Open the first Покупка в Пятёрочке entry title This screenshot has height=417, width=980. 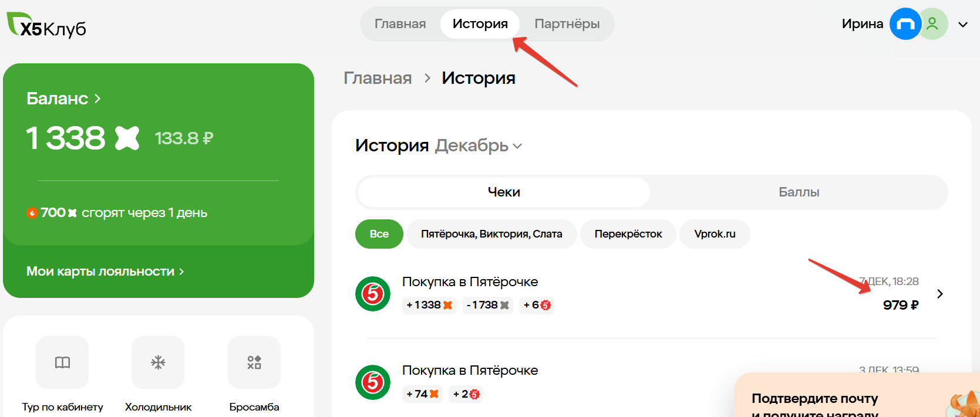(x=470, y=282)
